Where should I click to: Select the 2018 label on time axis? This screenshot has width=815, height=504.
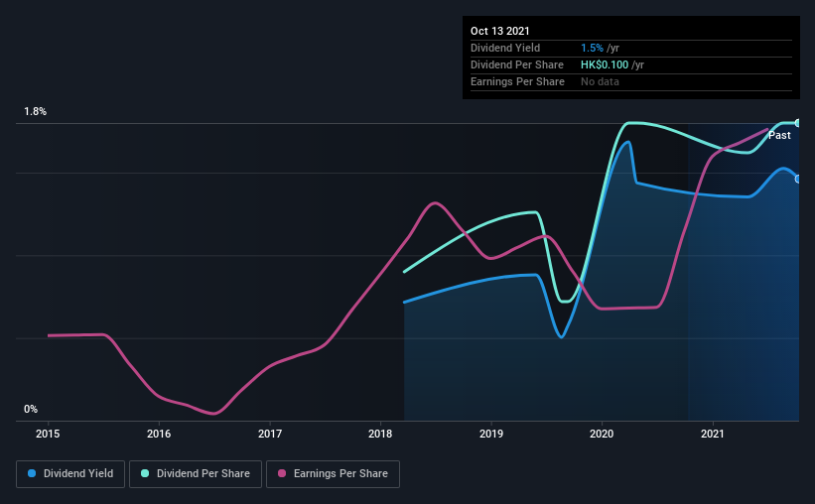pos(380,434)
